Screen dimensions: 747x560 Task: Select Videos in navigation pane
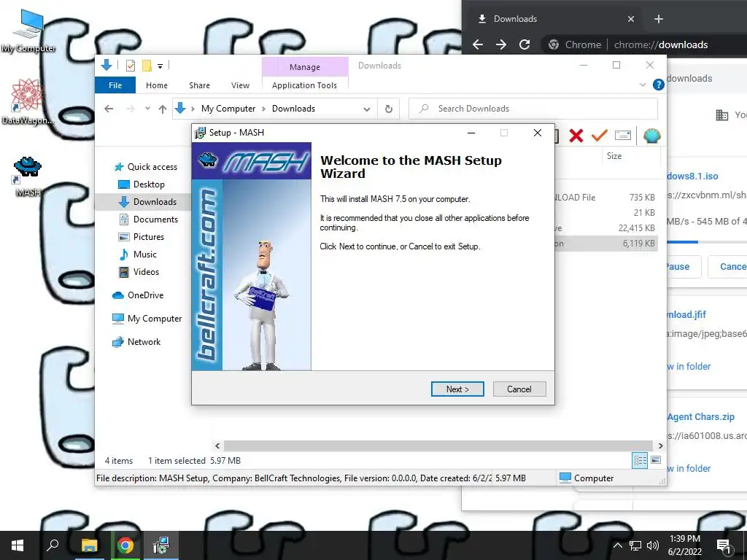pos(139,272)
